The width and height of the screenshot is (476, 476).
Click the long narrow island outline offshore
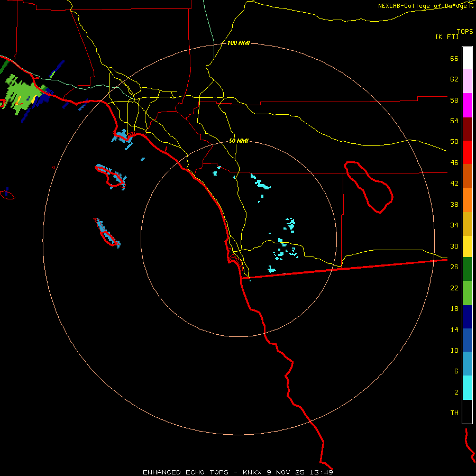coord(107,233)
